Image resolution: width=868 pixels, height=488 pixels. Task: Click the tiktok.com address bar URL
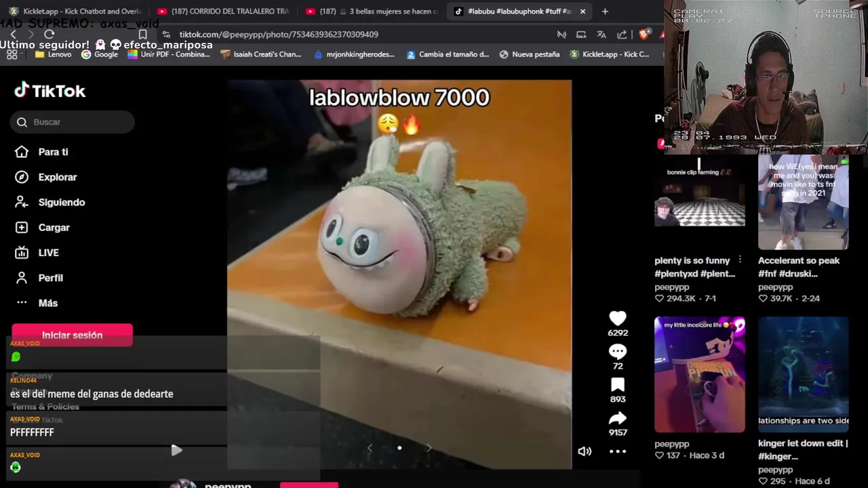(x=279, y=34)
